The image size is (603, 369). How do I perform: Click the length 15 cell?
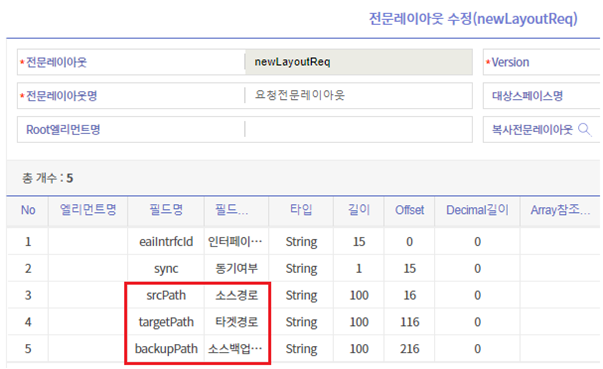pyautogui.click(x=359, y=242)
